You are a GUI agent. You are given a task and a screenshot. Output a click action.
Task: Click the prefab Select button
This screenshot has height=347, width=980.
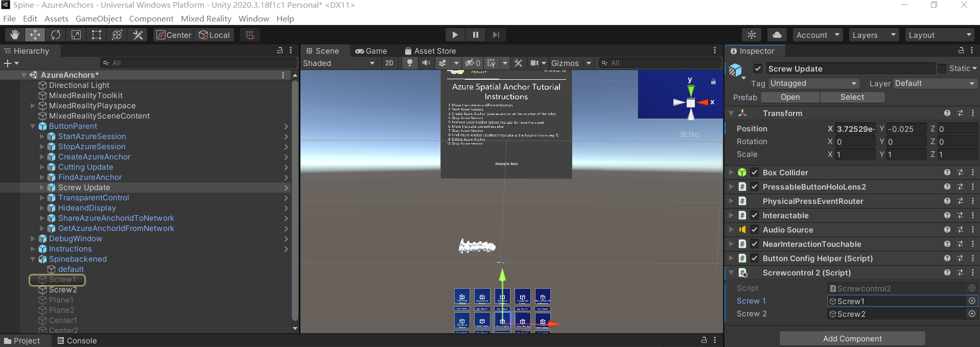click(x=852, y=97)
